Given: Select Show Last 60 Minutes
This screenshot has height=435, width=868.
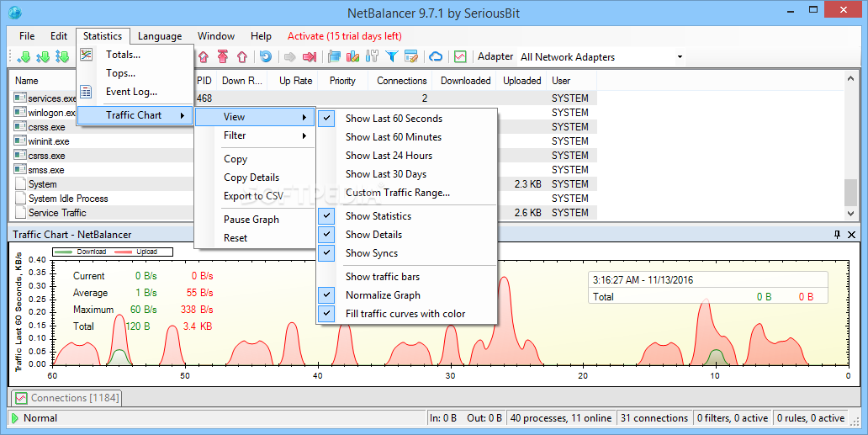Looking at the screenshot, I should pyautogui.click(x=407, y=136).
